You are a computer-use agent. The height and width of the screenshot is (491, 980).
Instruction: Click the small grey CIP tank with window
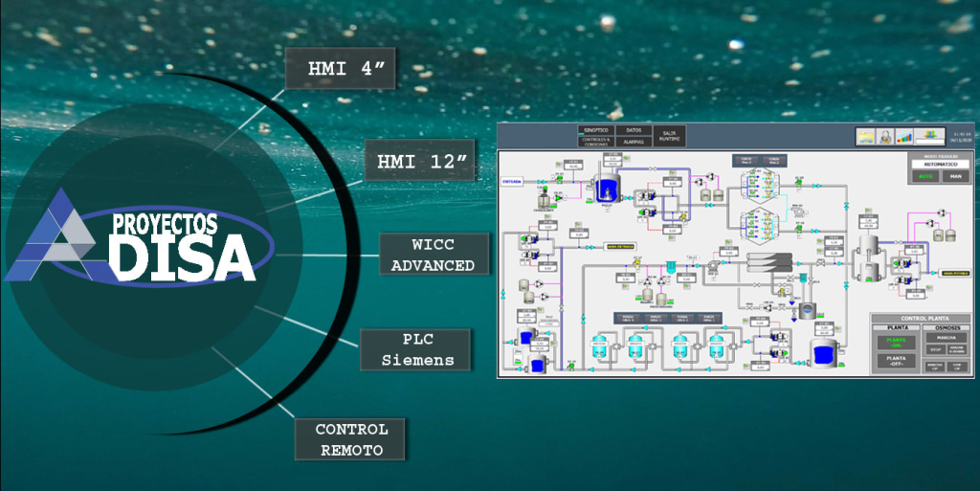pos(808,310)
